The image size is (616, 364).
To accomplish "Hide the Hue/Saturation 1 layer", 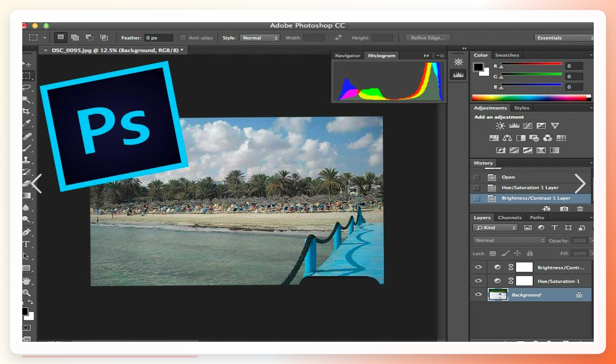I will (x=478, y=281).
